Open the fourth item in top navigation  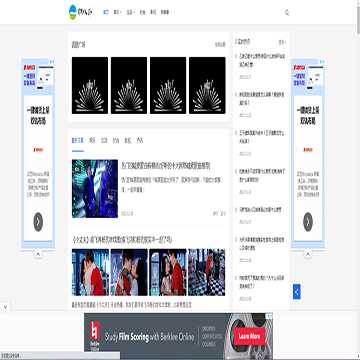pyautogui.click(x=142, y=12)
